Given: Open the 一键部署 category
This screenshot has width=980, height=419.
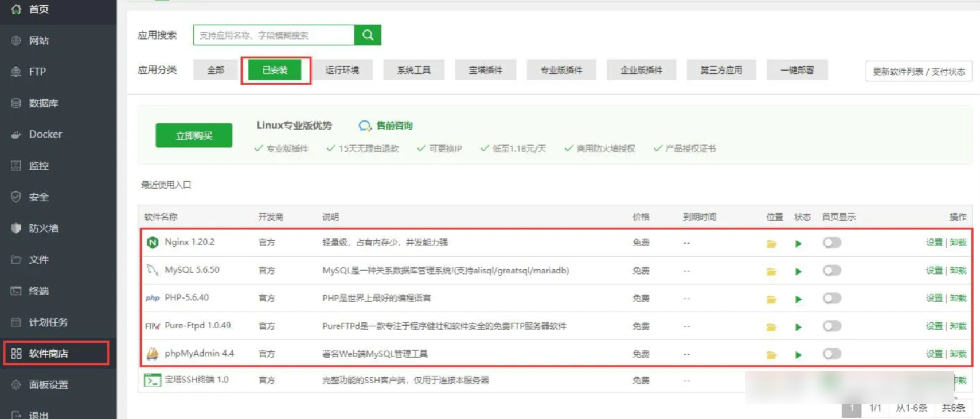Looking at the screenshot, I should click(797, 70).
